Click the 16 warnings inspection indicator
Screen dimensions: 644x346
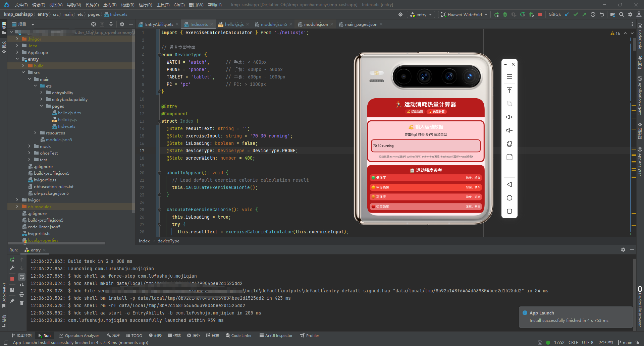615,33
